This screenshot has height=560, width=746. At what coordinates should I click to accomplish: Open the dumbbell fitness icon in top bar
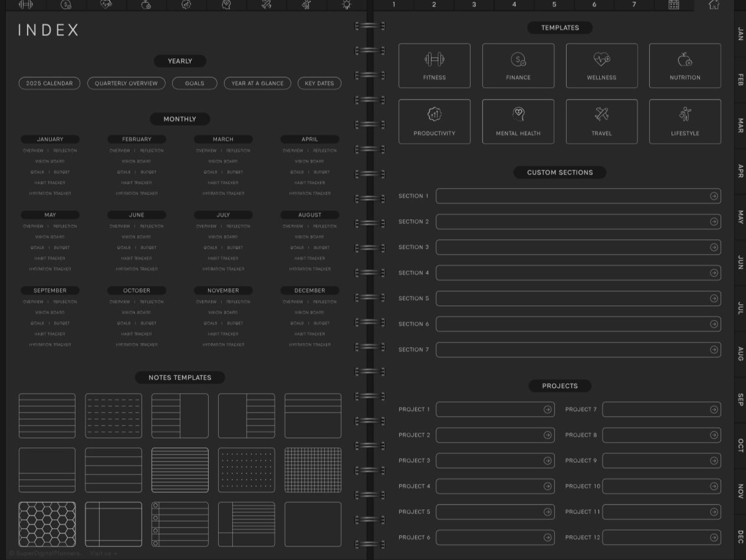click(x=25, y=5)
